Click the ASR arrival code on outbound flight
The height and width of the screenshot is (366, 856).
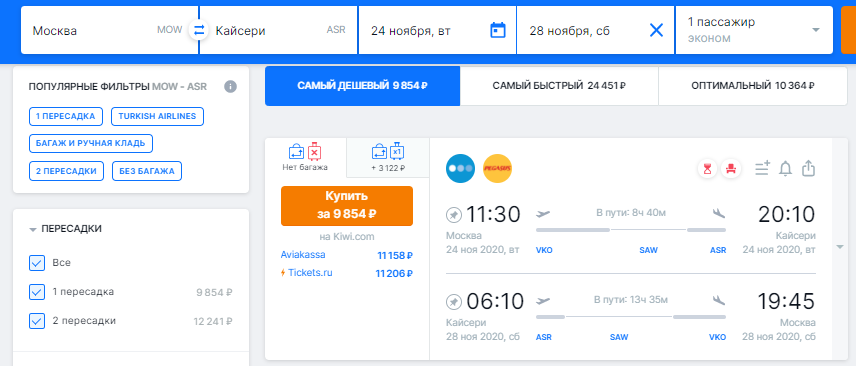tap(718, 250)
